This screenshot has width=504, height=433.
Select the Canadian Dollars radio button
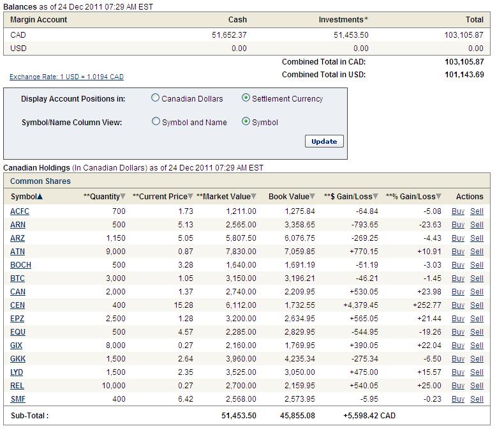(156, 98)
